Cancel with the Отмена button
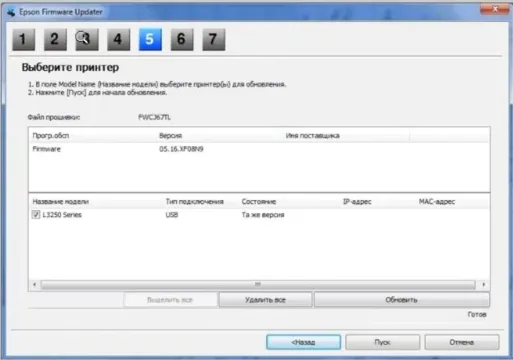 [462, 342]
